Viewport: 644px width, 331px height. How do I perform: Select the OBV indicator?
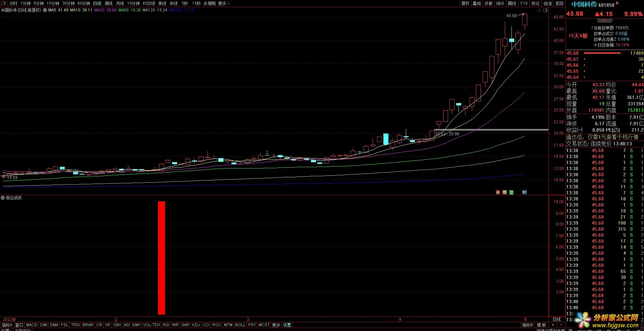[x=117, y=325]
